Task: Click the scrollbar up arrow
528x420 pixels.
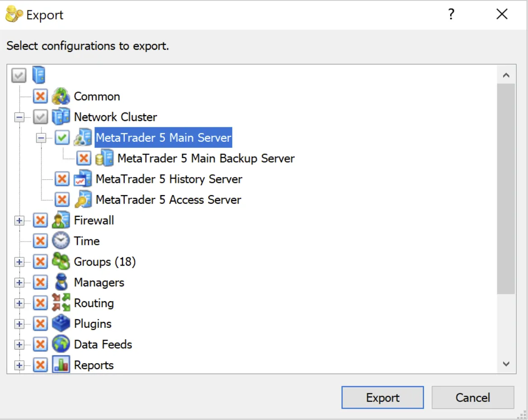Action: point(506,75)
